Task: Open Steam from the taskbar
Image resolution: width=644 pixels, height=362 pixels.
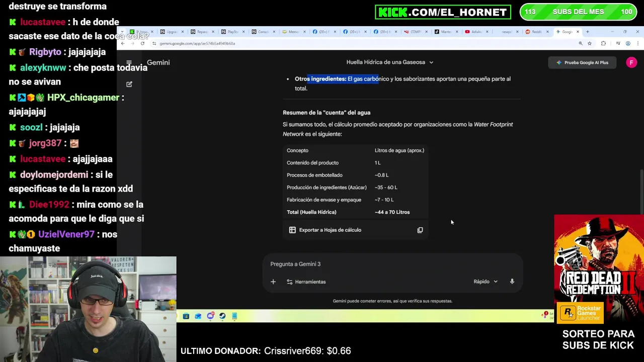Action: click(222, 316)
